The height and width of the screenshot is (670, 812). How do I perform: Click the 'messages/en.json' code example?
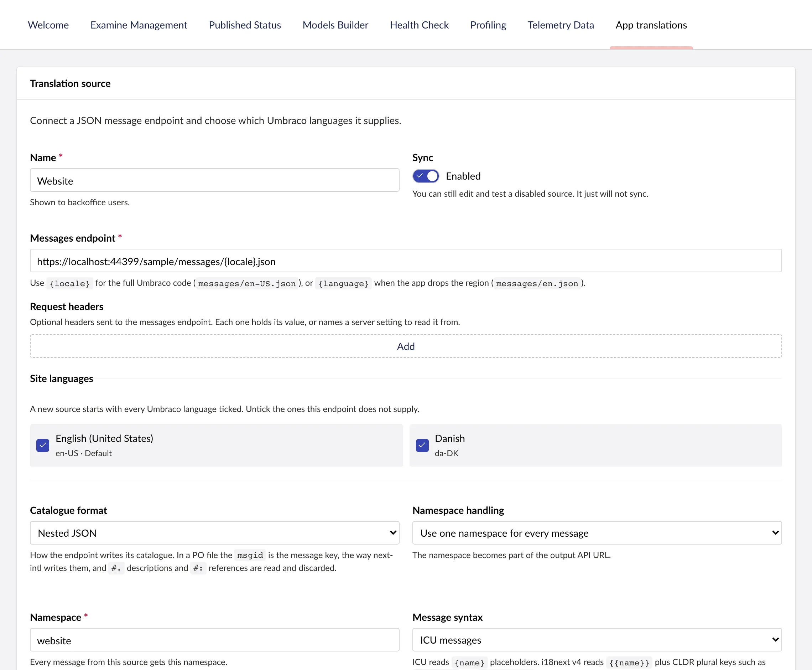[537, 283]
